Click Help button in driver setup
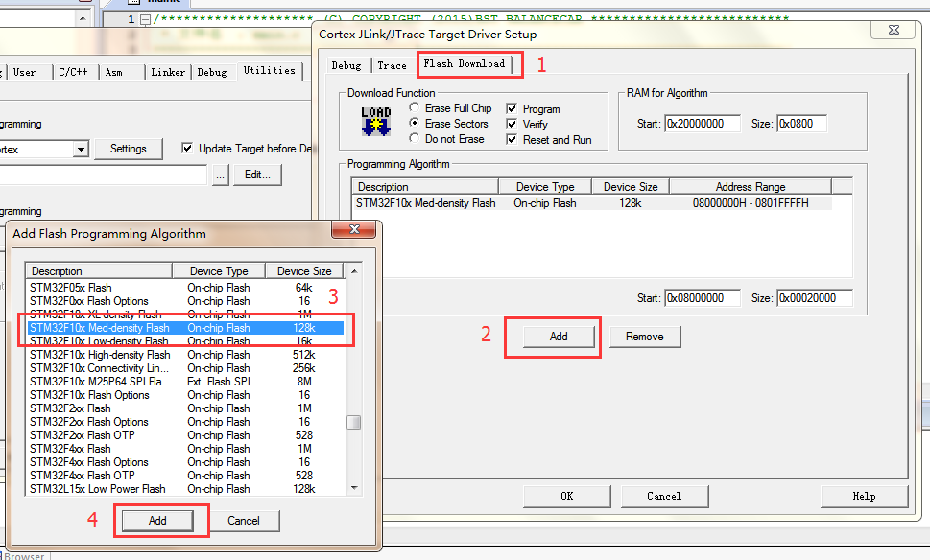This screenshot has height=560, width=930. (864, 496)
